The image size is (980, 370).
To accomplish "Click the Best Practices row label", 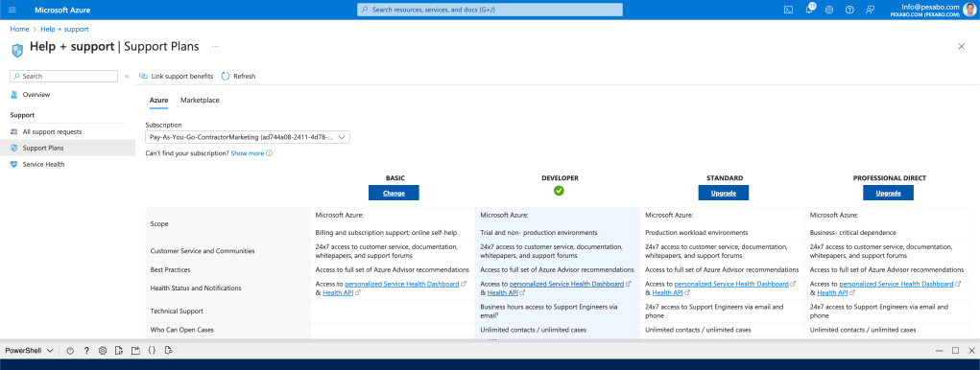I will [x=171, y=269].
